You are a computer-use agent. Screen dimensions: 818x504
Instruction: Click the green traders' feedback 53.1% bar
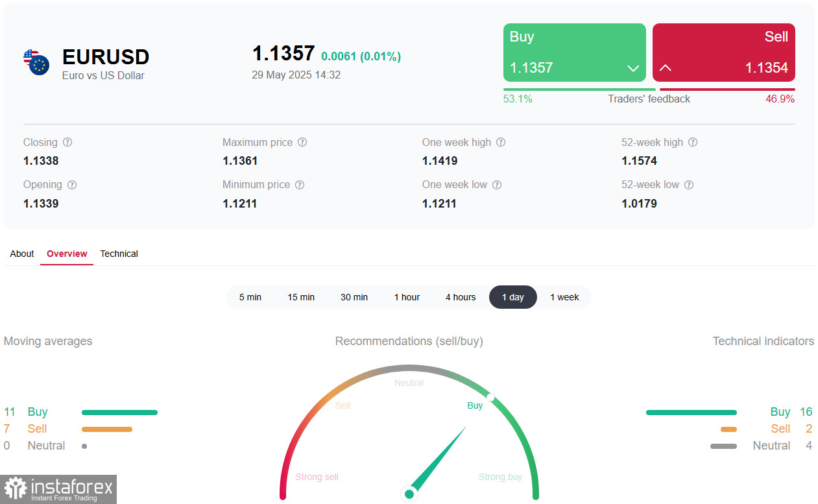pos(580,90)
